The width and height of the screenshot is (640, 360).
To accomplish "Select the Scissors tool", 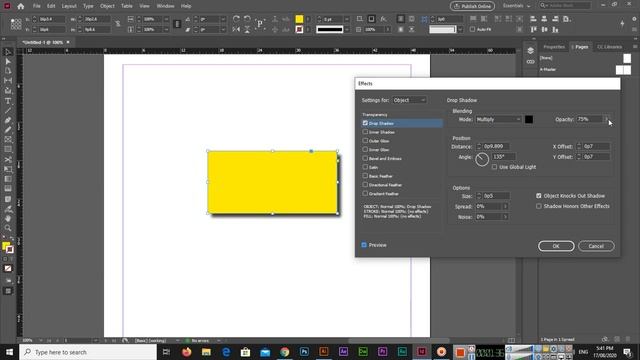I will (x=8, y=160).
